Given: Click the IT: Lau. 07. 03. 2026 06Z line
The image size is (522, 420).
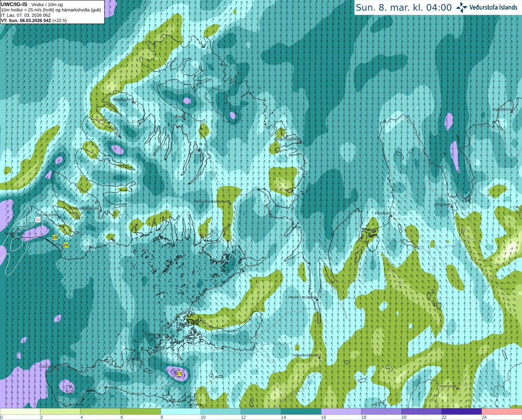Looking at the screenshot, I should tap(26, 15).
